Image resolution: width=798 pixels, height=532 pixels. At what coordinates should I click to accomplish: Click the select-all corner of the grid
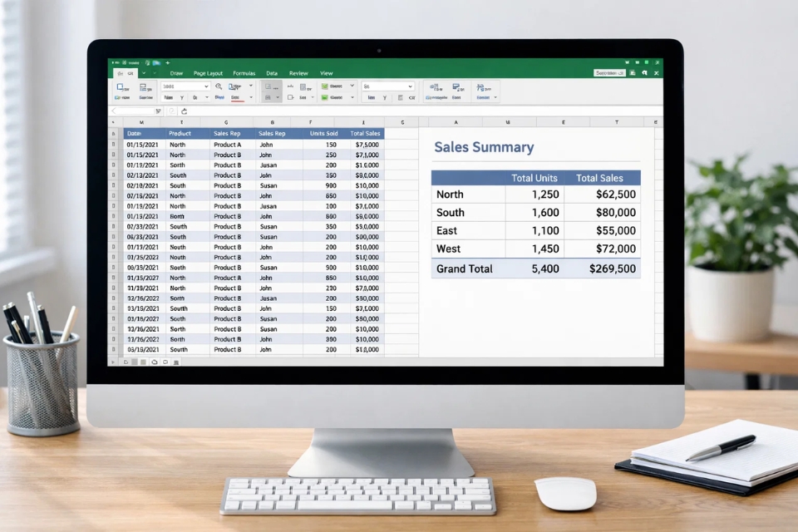pyautogui.click(x=114, y=122)
